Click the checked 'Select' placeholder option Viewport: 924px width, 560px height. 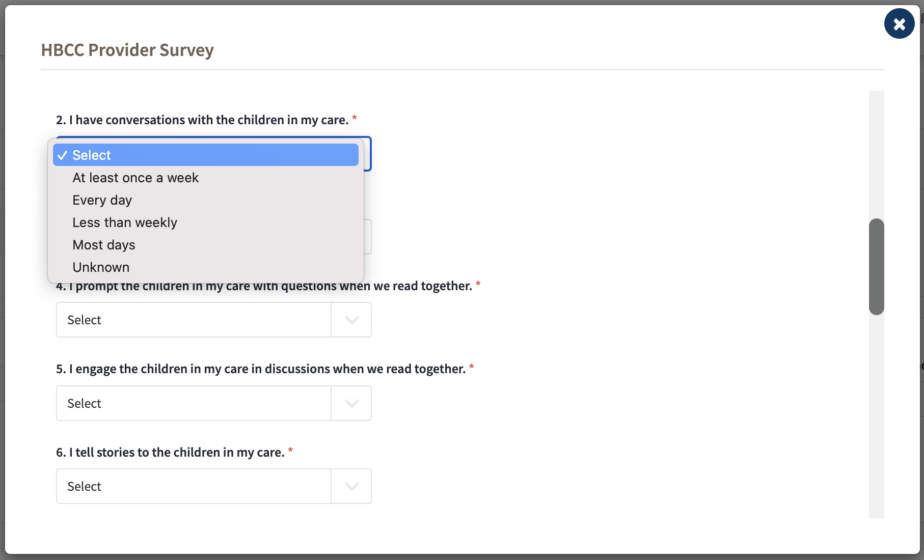point(206,155)
